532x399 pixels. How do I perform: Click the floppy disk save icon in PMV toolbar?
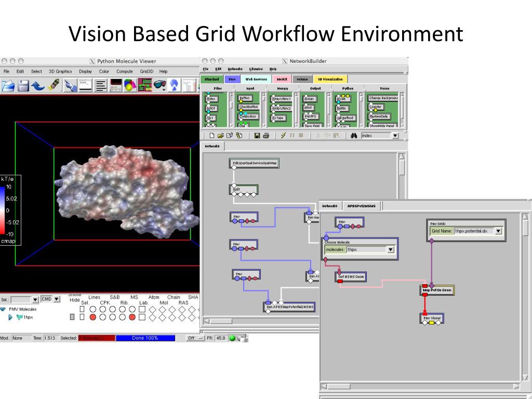pos(23,85)
